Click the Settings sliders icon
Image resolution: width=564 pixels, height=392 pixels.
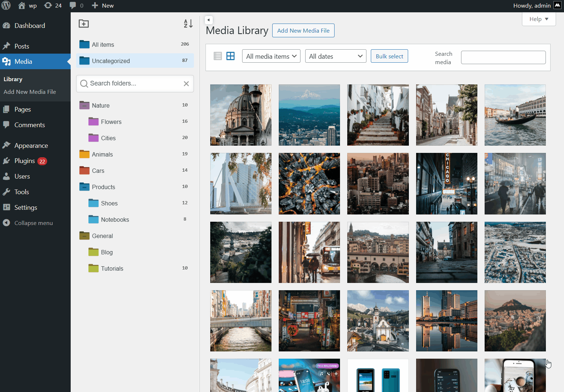point(6,208)
